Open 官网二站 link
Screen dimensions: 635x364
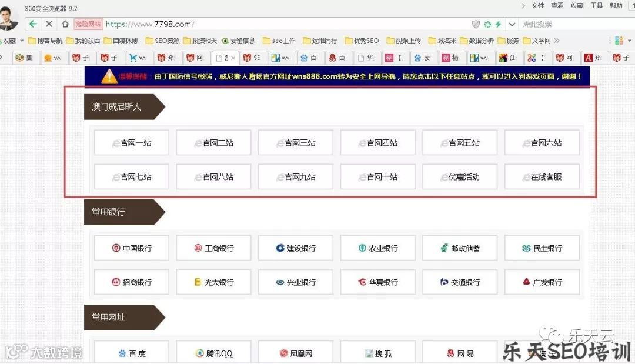(213, 142)
